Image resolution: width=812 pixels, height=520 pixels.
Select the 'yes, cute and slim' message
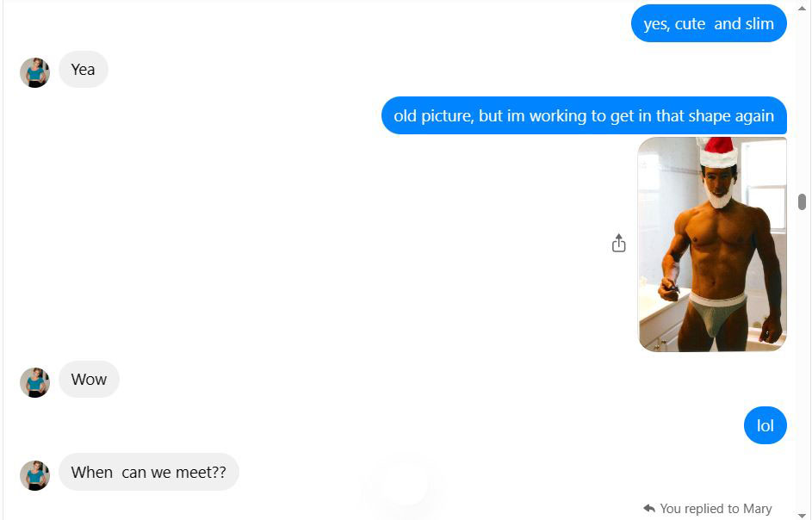[709, 23]
